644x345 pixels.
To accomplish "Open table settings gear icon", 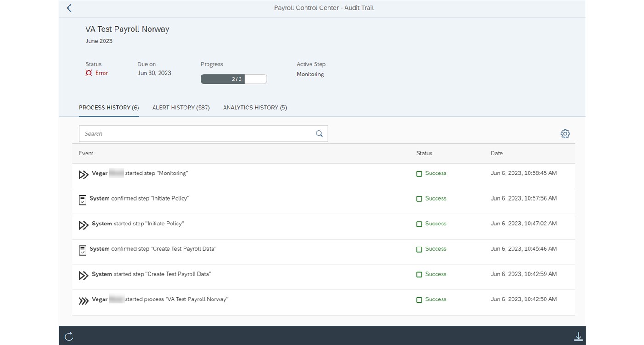I will (x=565, y=134).
